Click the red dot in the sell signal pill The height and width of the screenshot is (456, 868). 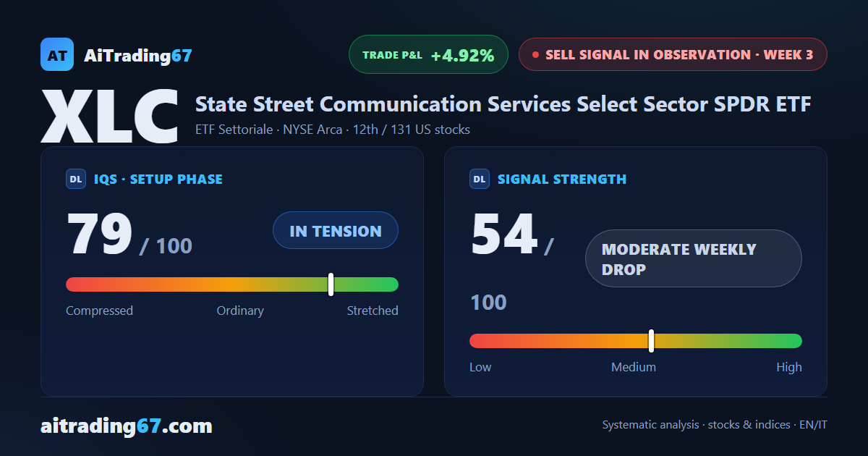[x=535, y=55]
